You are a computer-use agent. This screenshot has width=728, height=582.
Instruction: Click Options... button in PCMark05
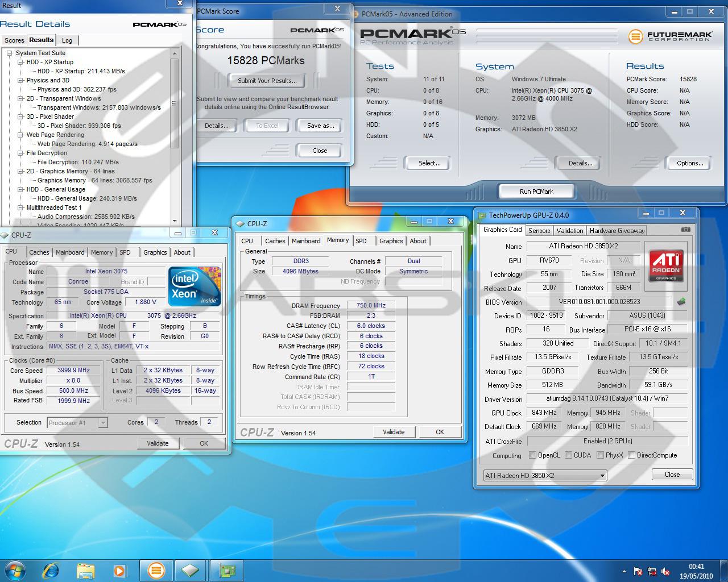point(690,163)
